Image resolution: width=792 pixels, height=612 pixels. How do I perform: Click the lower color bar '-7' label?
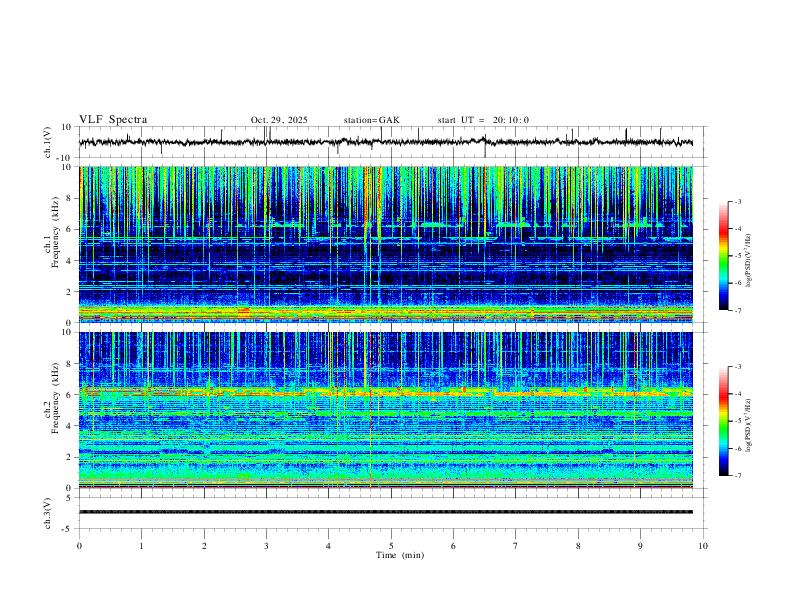coord(737,475)
